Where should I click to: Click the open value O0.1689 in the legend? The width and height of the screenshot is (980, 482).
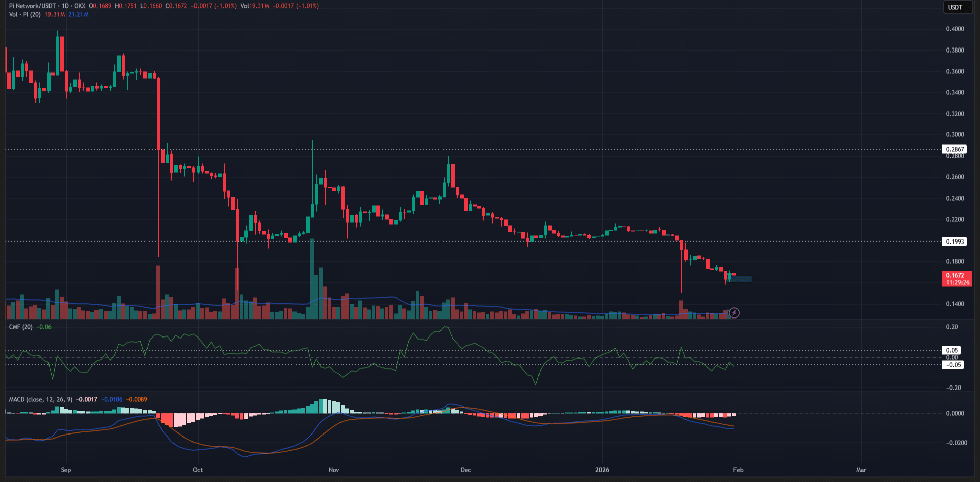click(x=100, y=6)
